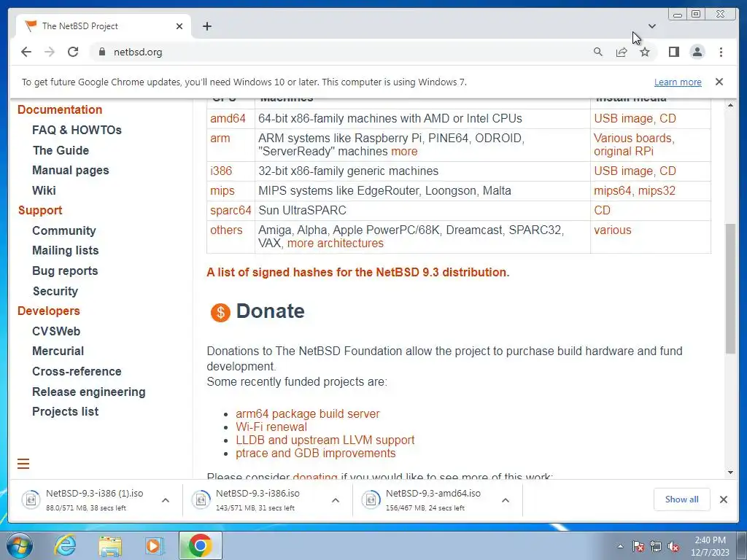Open NetBSD-9.3-i386.iso download options arrow
The width and height of the screenshot is (747, 560).
[336, 500]
